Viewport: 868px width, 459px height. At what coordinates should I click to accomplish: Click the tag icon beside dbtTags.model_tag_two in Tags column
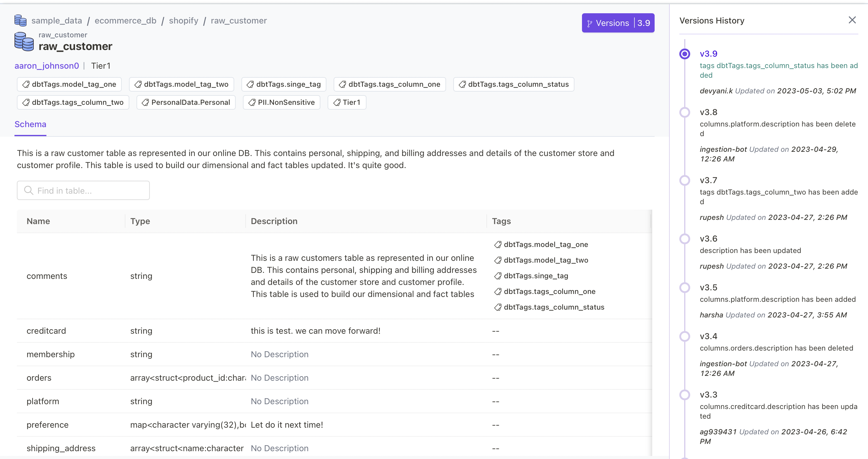pos(498,260)
